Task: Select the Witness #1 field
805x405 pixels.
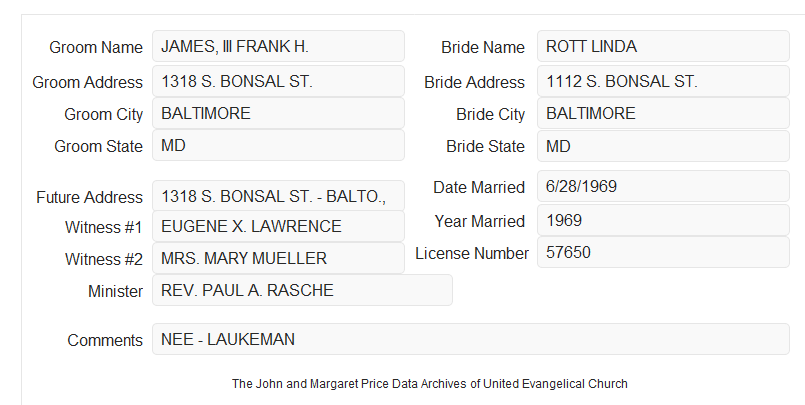Action: click(x=278, y=226)
